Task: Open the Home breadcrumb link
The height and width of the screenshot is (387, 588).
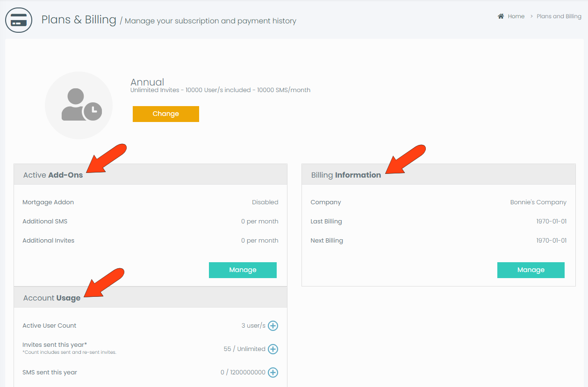Action: pos(516,16)
